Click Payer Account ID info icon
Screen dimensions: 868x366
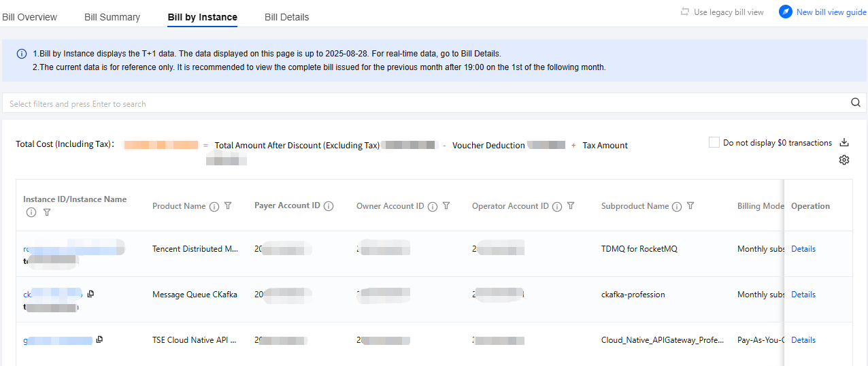329,206
